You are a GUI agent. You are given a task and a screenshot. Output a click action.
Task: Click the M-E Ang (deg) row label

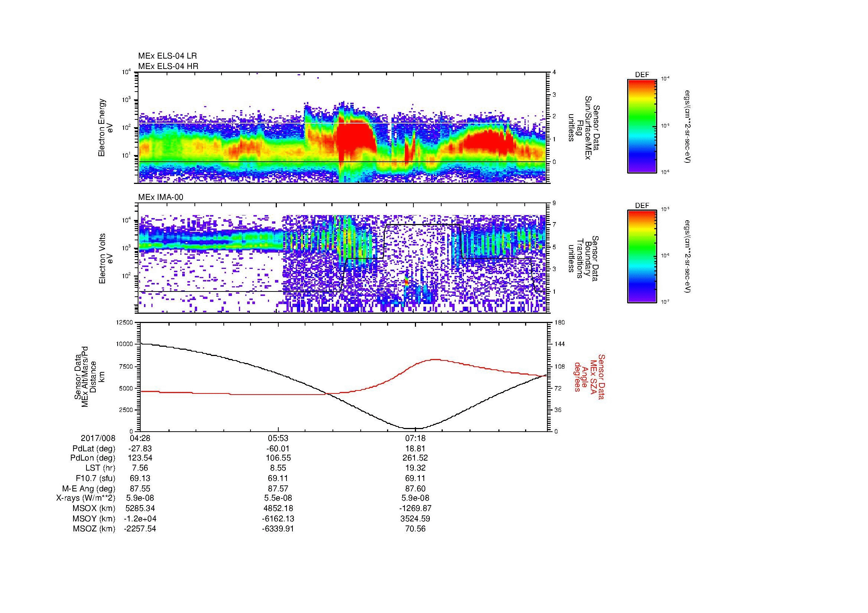pyautogui.click(x=89, y=488)
